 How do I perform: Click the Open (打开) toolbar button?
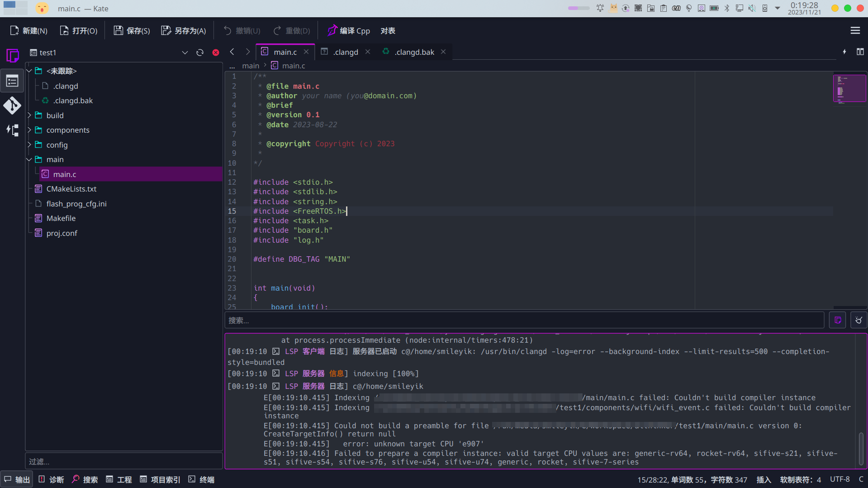click(x=79, y=31)
